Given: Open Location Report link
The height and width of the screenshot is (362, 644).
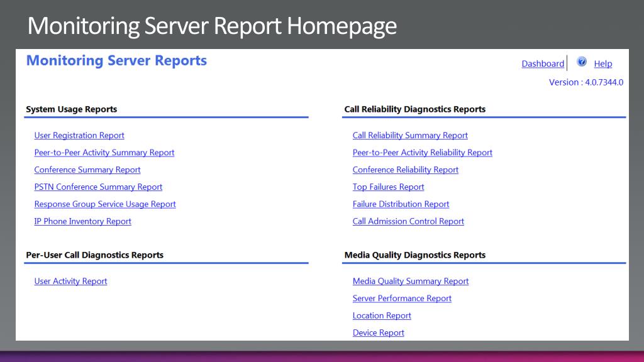Looking at the screenshot, I should coord(382,316).
